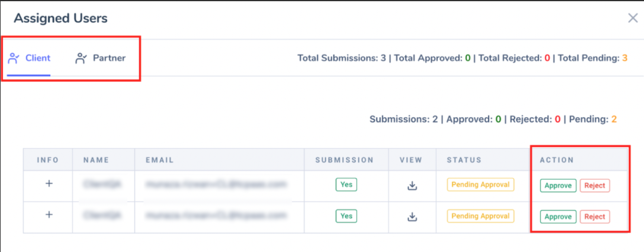Click the EMAIL column header
The image size is (644, 252).
point(160,160)
